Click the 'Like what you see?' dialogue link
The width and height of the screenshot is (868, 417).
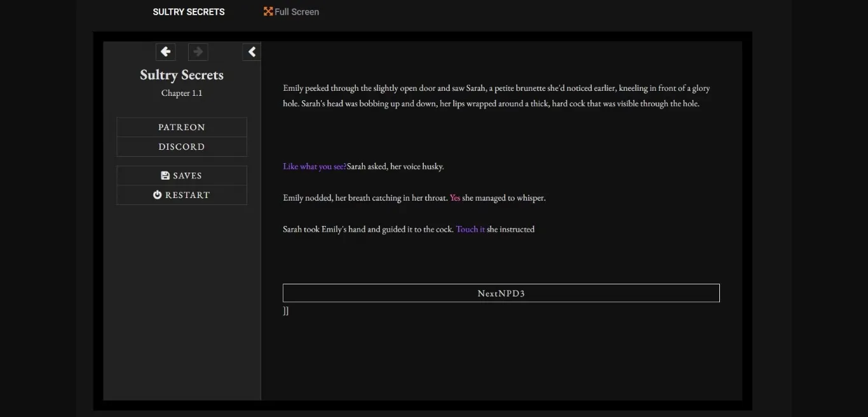tap(314, 166)
